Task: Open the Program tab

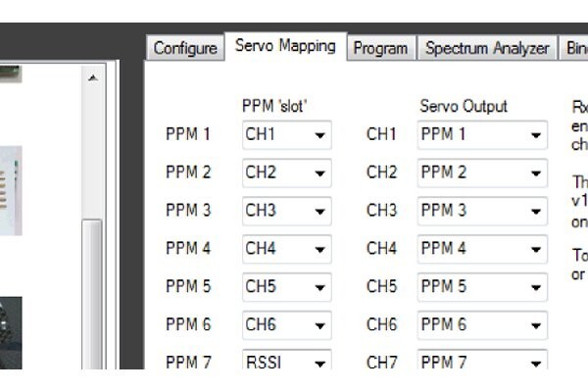Action: [x=382, y=48]
